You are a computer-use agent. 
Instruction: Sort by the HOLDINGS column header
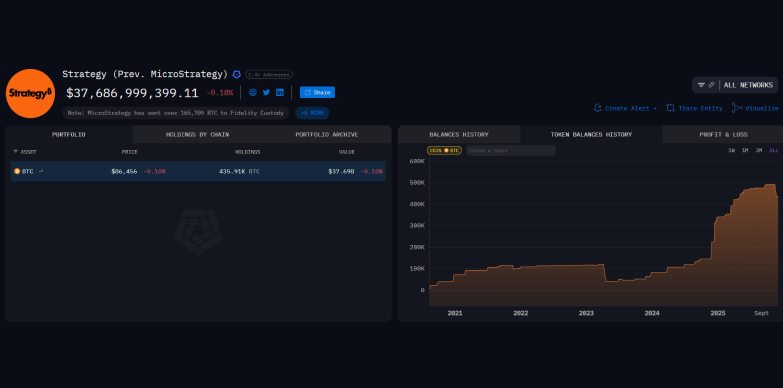click(248, 152)
